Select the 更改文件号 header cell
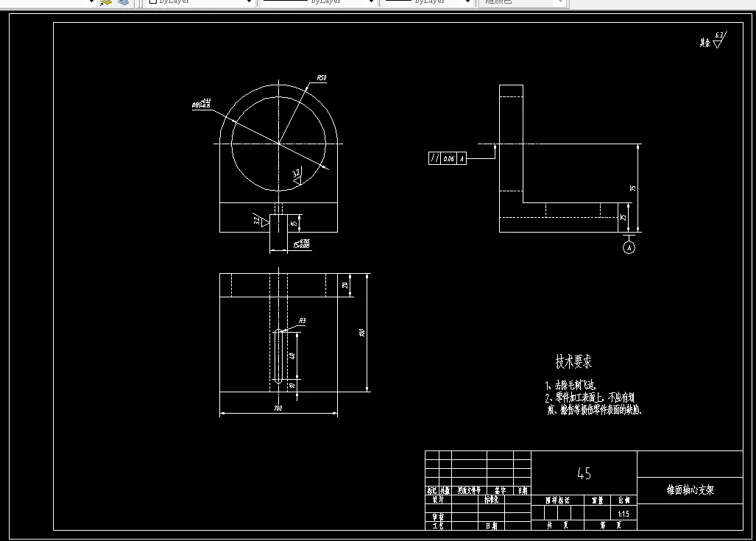Viewport: 756px width, 541px height. pos(469,490)
